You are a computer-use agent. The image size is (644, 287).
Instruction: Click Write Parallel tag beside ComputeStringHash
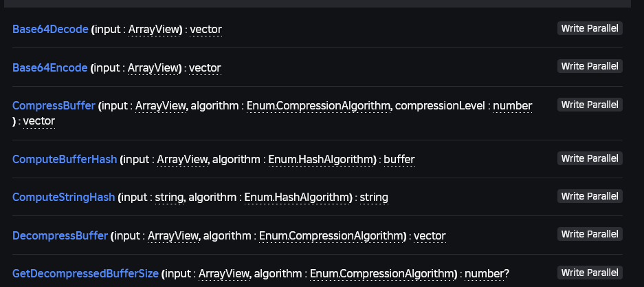(x=590, y=196)
